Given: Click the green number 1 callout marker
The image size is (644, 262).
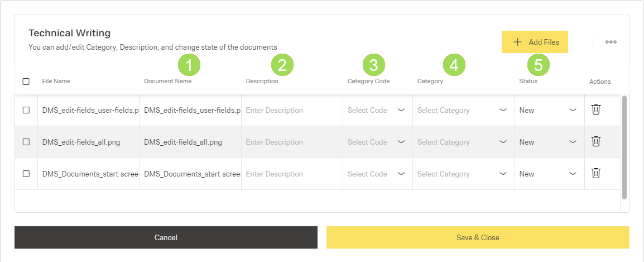Looking at the screenshot, I should click(189, 65).
